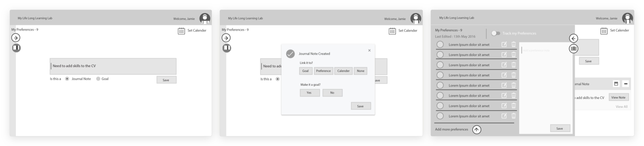The image size is (644, 146).
Task: Edit the third Lorem Ipsum preference
Action: pos(504,65)
